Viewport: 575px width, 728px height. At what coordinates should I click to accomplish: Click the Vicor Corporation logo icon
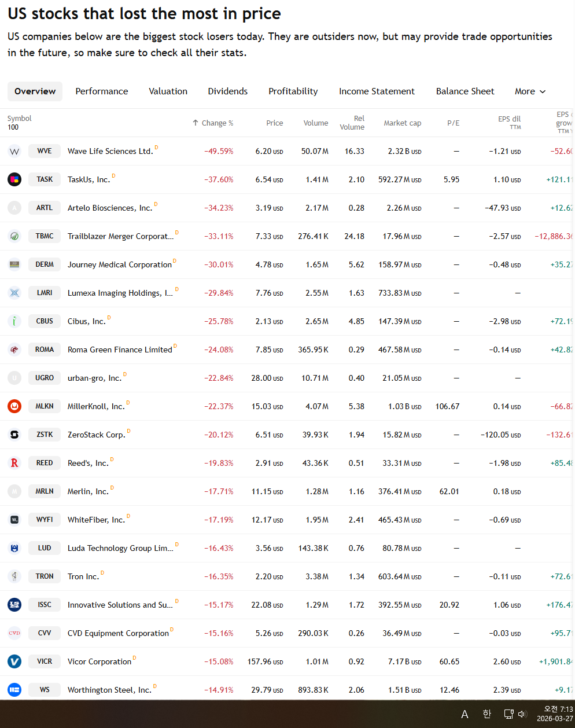(x=14, y=661)
